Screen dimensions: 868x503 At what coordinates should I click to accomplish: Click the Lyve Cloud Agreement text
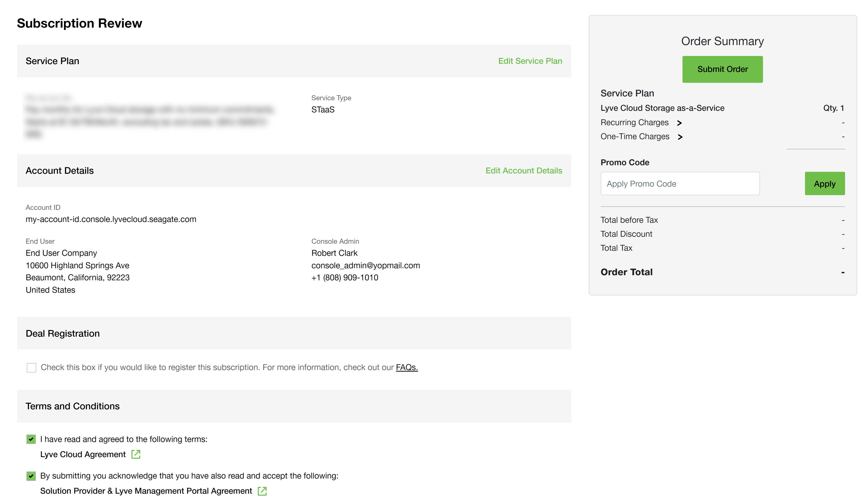pyautogui.click(x=83, y=454)
